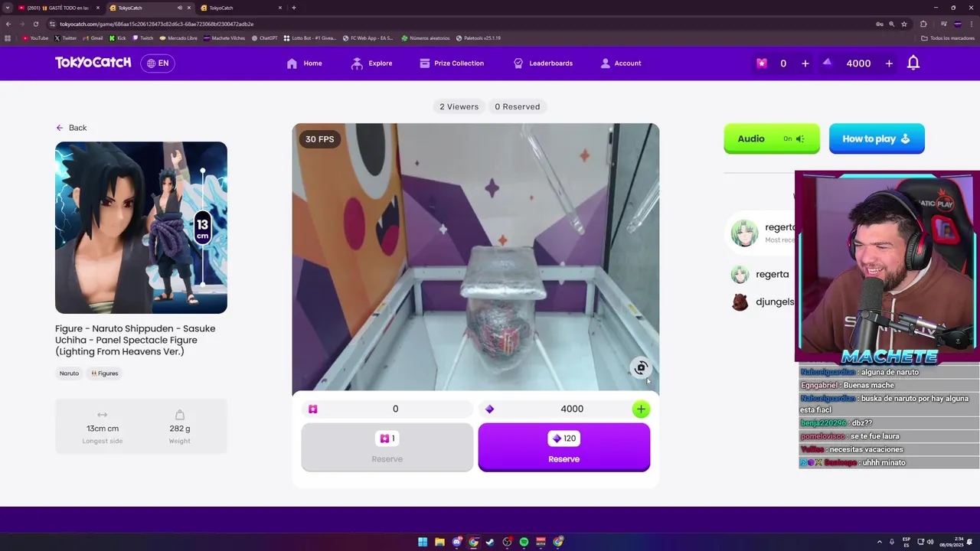Switch to the third TokyoCatch tab
Screen dimensions: 980x551
pyautogui.click(x=240, y=8)
